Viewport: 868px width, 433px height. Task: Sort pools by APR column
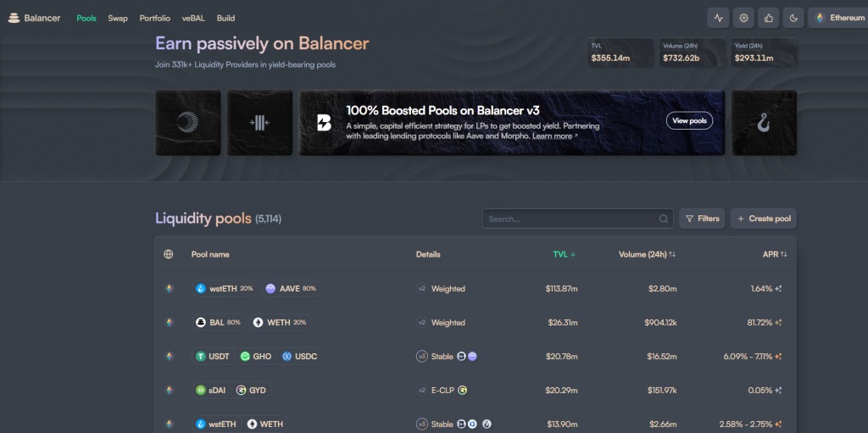(x=774, y=254)
